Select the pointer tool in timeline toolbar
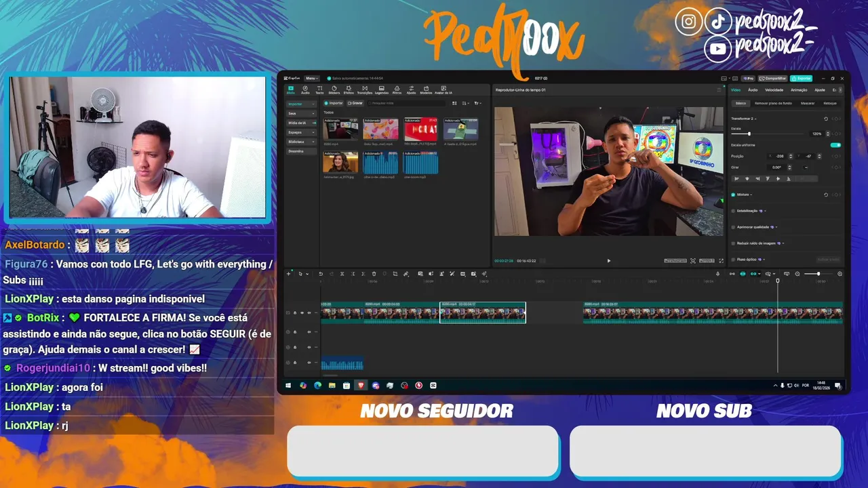Screen dimensions: 868x488 (x=300, y=274)
